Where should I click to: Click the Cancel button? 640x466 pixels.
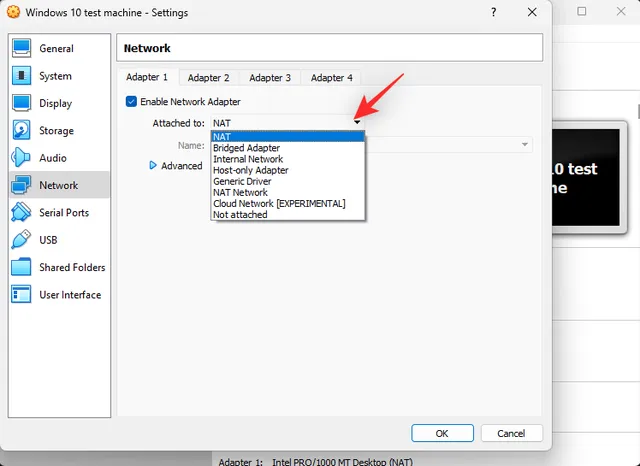coord(511,433)
